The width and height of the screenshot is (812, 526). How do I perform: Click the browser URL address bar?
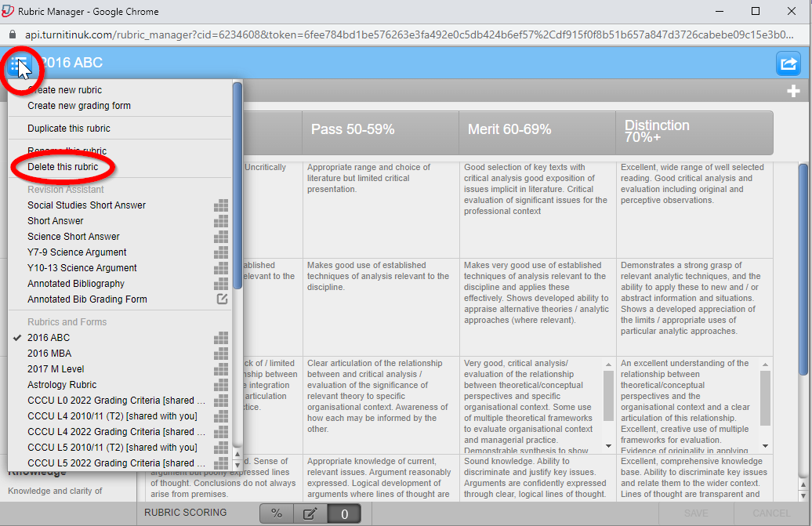409,34
